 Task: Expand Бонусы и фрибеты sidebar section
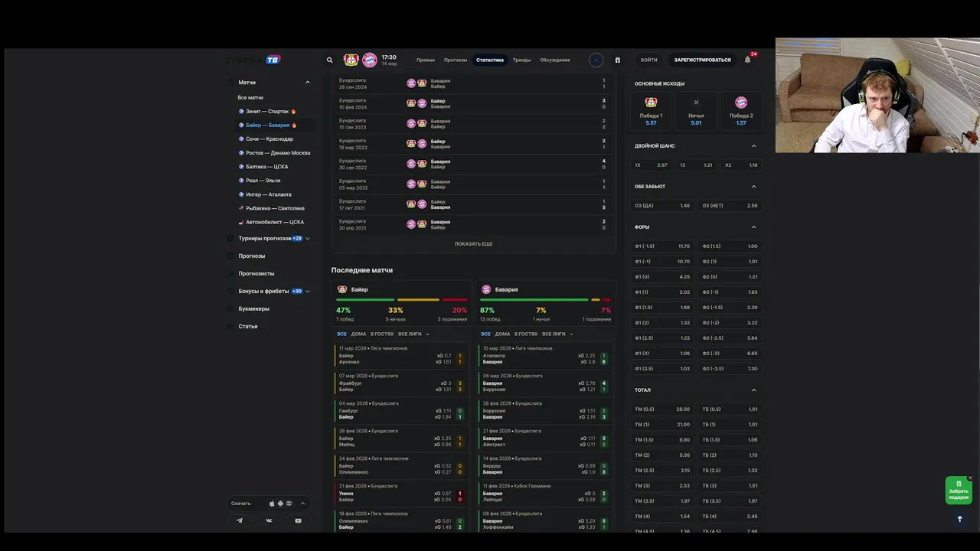click(x=308, y=291)
